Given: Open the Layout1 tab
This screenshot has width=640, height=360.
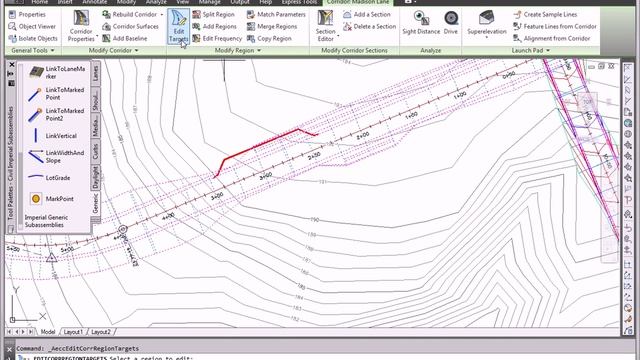Looking at the screenshot, I should [x=73, y=332].
